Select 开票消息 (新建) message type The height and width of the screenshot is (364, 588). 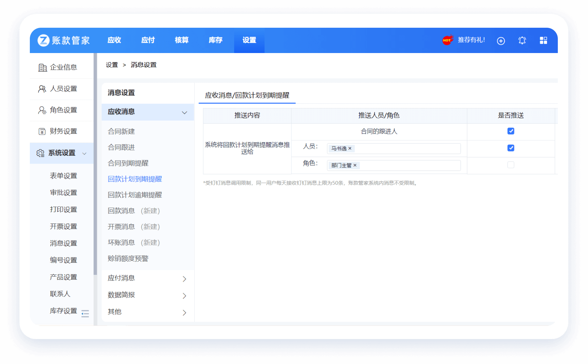coord(134,227)
